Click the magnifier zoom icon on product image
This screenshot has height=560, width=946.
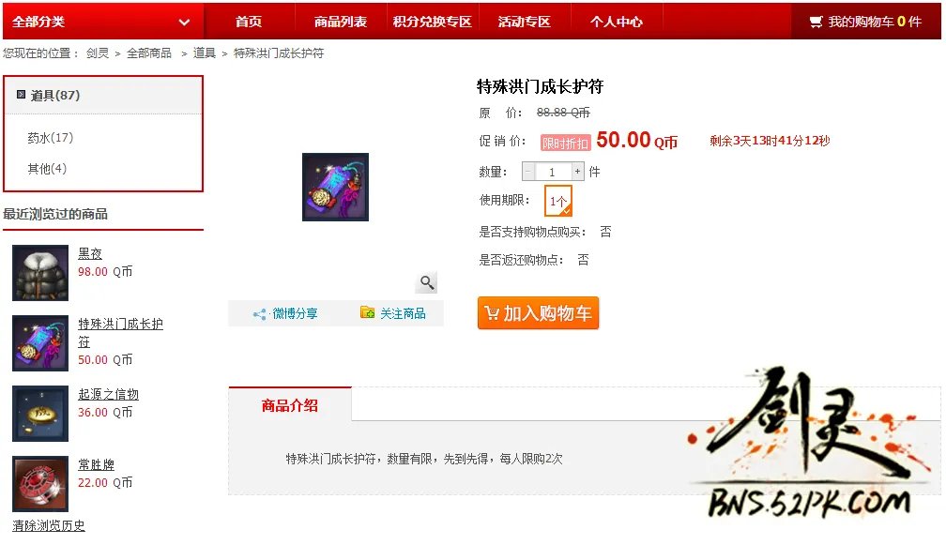[427, 282]
